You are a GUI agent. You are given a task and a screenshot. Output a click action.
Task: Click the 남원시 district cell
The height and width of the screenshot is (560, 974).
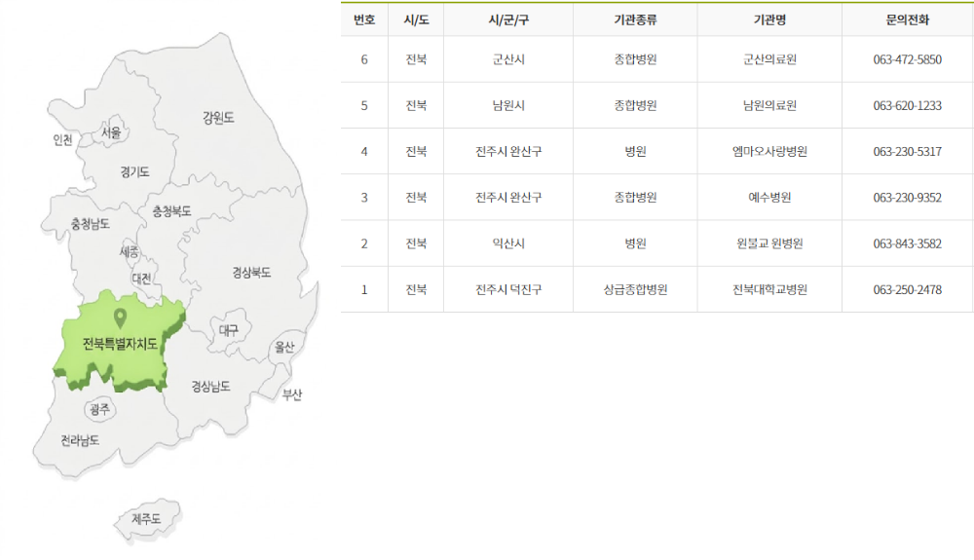[x=508, y=105]
